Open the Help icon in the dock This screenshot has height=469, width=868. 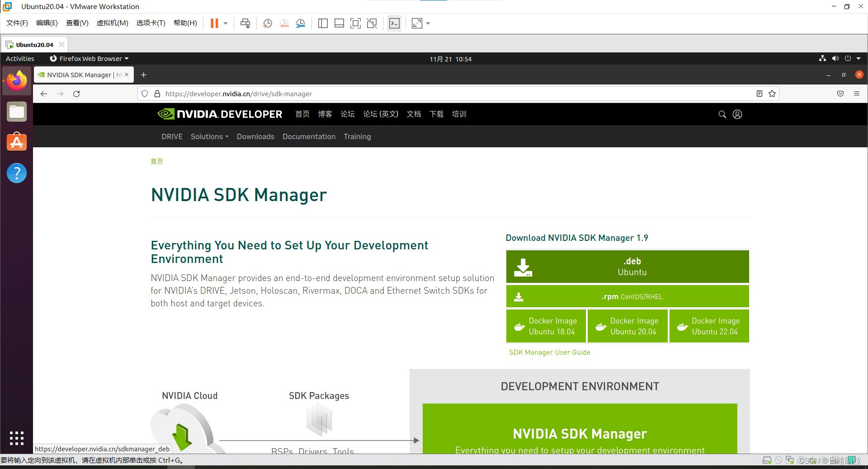point(17,173)
